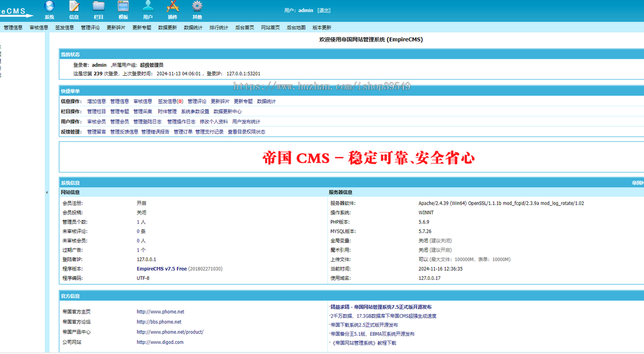Screen dimensions: 644x354
Task: Open the 系统 globe icon
Action: coord(49,6)
